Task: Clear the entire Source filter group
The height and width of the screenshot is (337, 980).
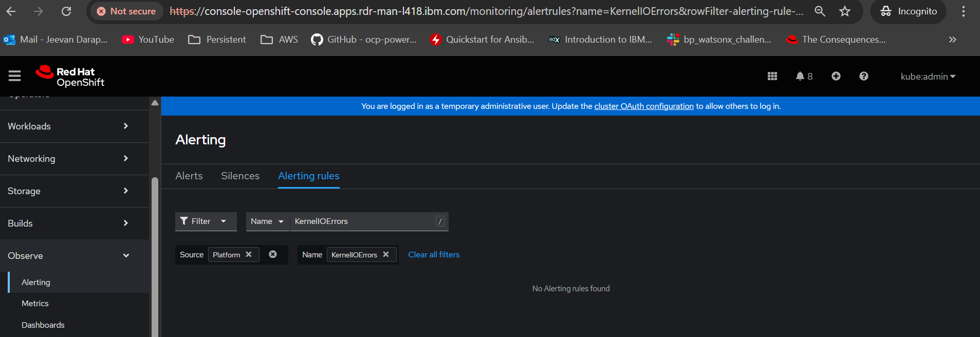Action: (273, 254)
